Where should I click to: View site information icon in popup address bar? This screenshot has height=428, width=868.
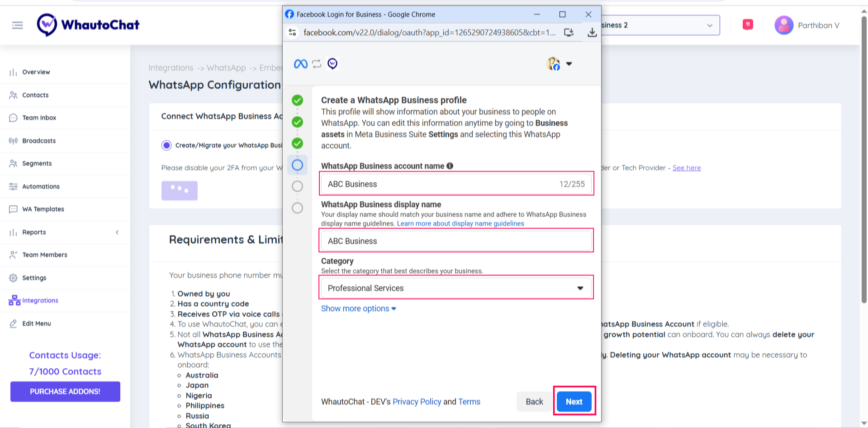[x=293, y=33]
